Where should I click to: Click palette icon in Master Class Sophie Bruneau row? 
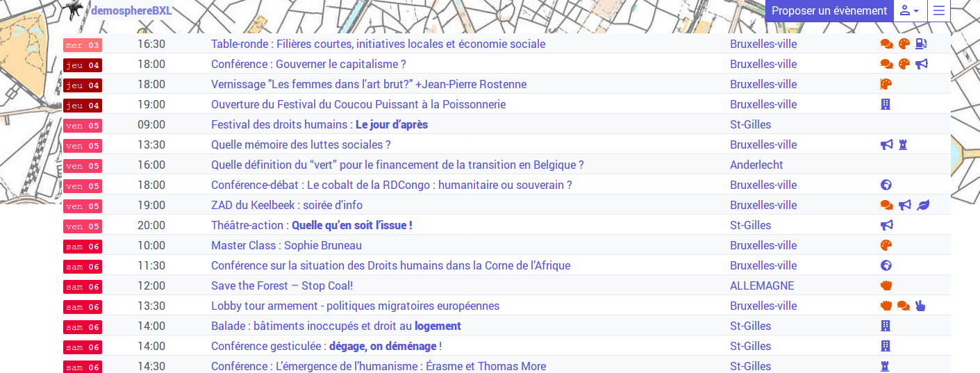[886, 245]
